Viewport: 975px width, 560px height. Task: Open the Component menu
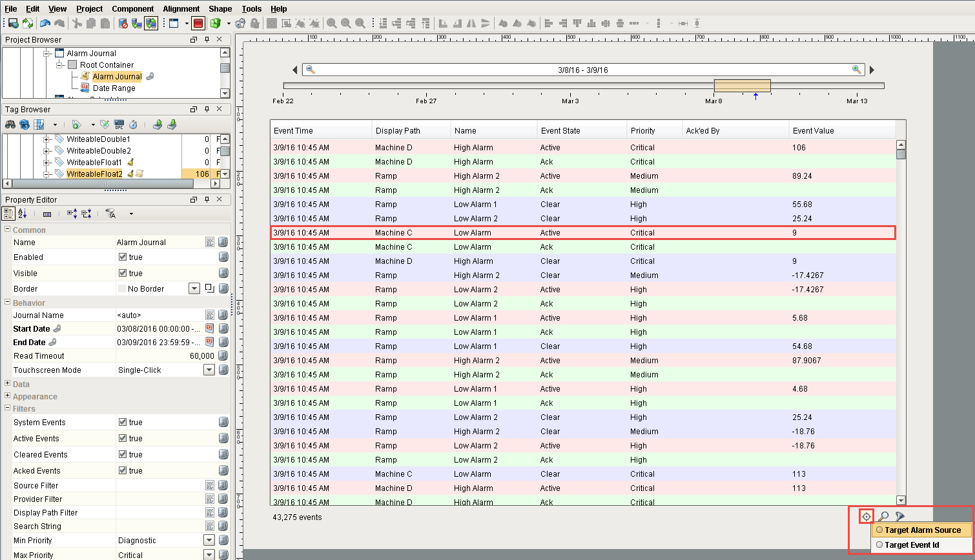click(x=132, y=9)
